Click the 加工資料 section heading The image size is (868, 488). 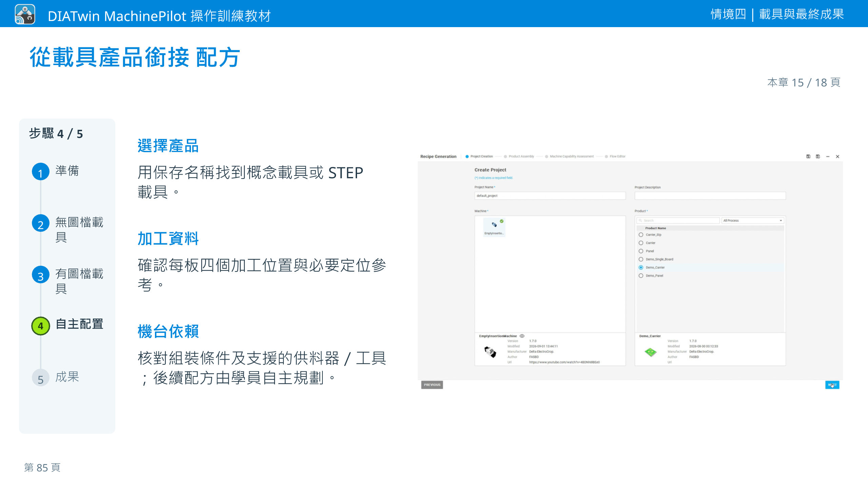[x=168, y=239]
